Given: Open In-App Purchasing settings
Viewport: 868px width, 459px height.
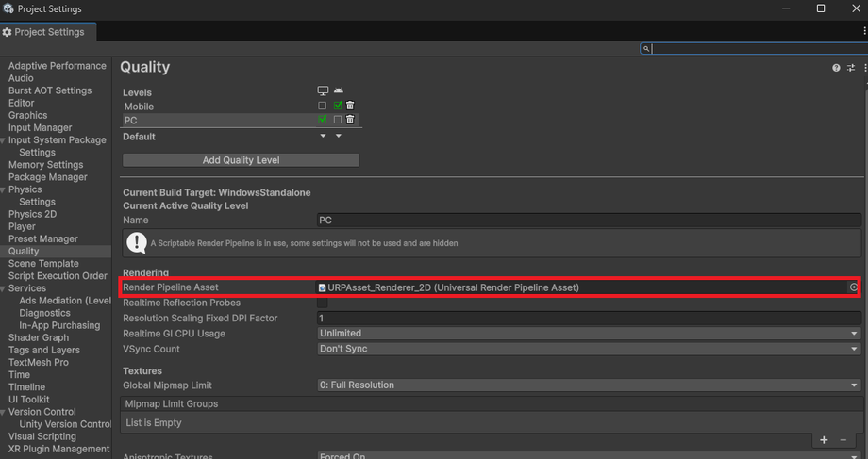Looking at the screenshot, I should tap(59, 325).
